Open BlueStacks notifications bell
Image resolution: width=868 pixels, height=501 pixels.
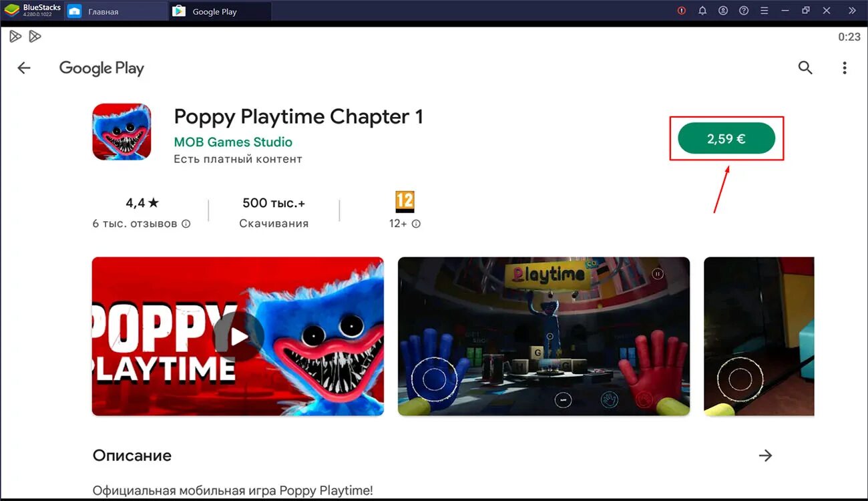tap(702, 11)
